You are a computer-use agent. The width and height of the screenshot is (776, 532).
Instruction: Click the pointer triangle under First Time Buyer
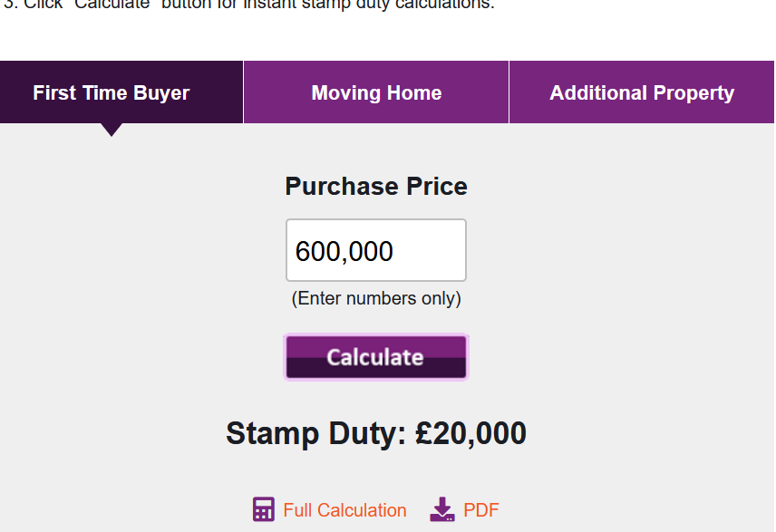[x=112, y=130]
